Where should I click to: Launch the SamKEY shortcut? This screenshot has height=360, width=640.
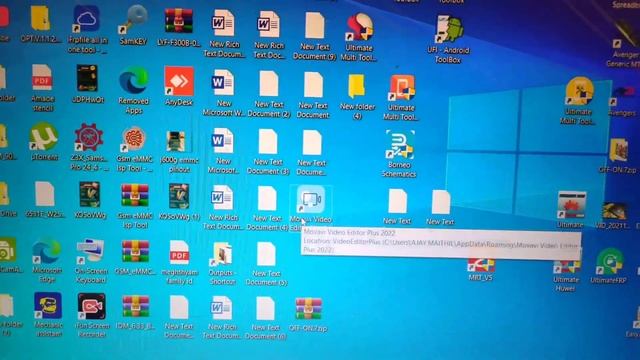pos(133,19)
